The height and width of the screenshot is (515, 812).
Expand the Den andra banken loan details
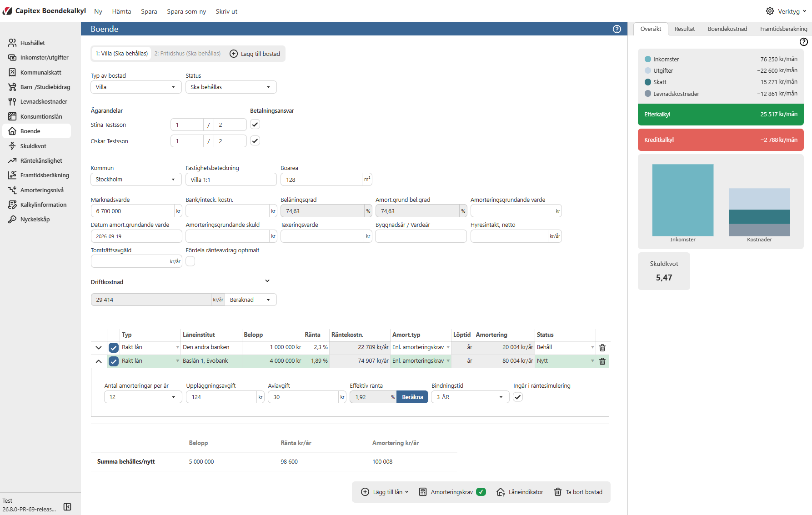tap(99, 348)
